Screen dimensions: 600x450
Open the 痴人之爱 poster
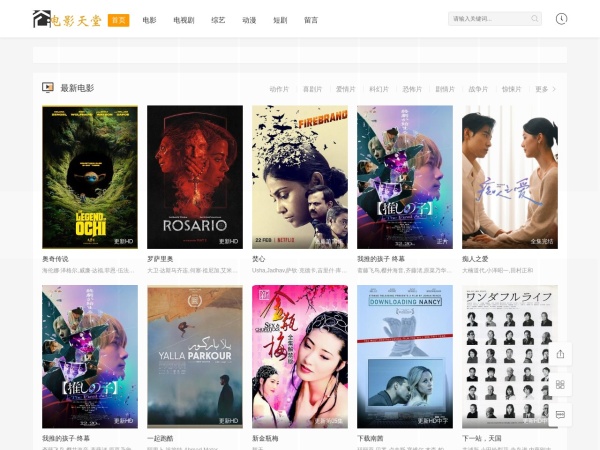point(510,177)
